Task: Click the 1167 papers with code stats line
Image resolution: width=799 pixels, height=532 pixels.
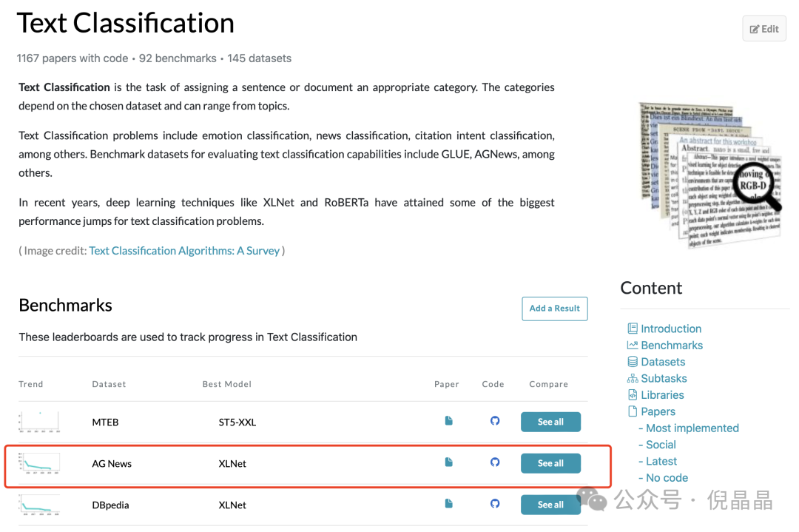Action: [x=154, y=58]
